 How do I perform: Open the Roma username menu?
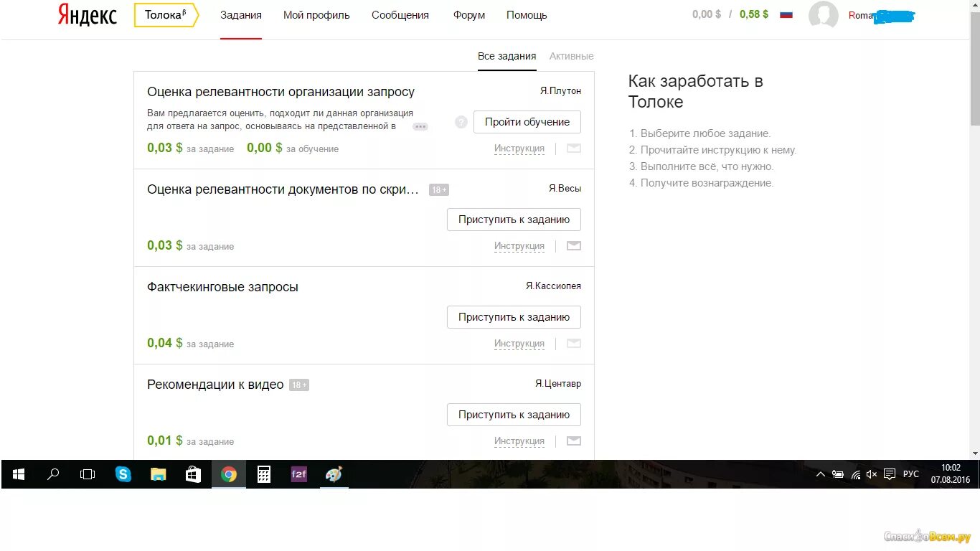[882, 15]
